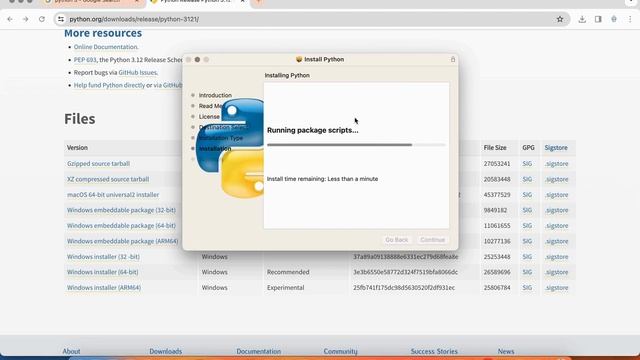Download Windows embeddable package (ARM64)
This screenshot has height=360, width=640.
tap(122, 241)
